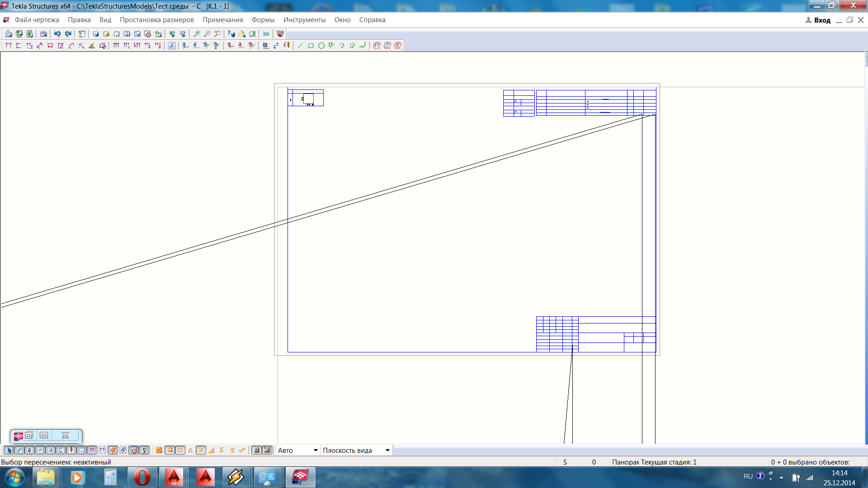This screenshot has width=868, height=488.
Task: Click the zoom out magnifier icon
Action: coord(207,34)
